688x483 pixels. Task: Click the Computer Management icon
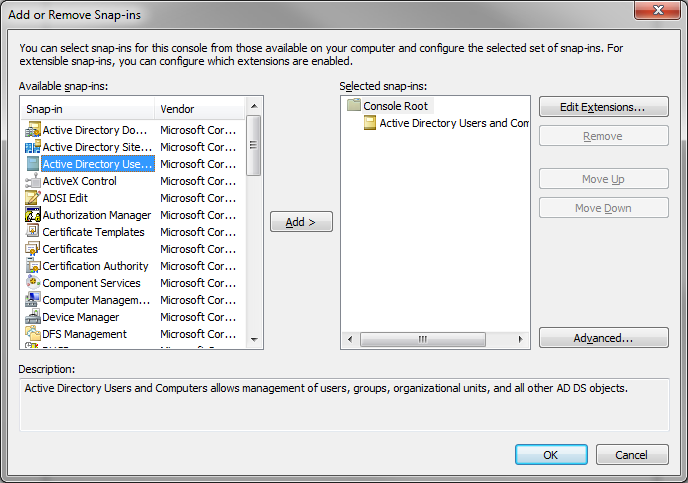[33, 300]
